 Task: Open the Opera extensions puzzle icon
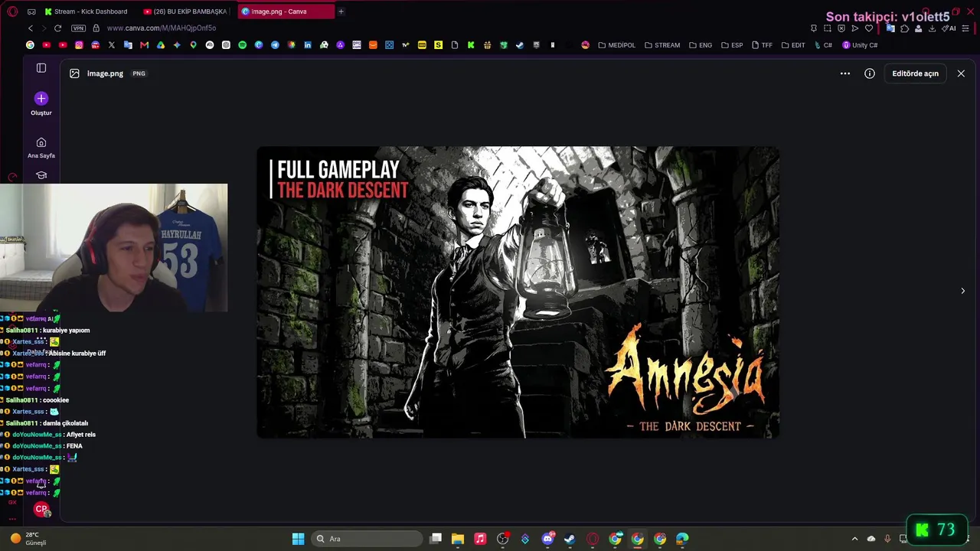pyautogui.click(x=904, y=28)
